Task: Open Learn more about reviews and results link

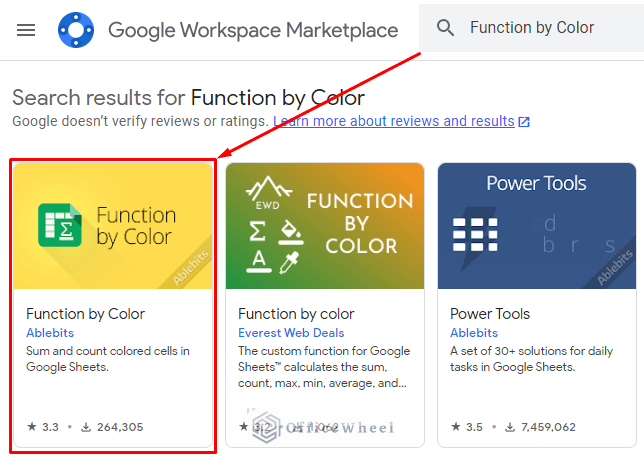Action: tap(394, 121)
